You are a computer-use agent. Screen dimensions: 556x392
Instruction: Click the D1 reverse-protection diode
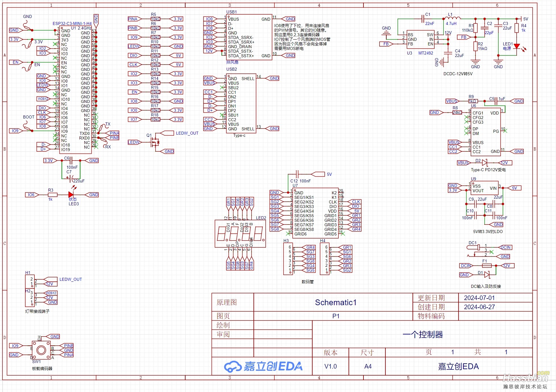point(487,275)
